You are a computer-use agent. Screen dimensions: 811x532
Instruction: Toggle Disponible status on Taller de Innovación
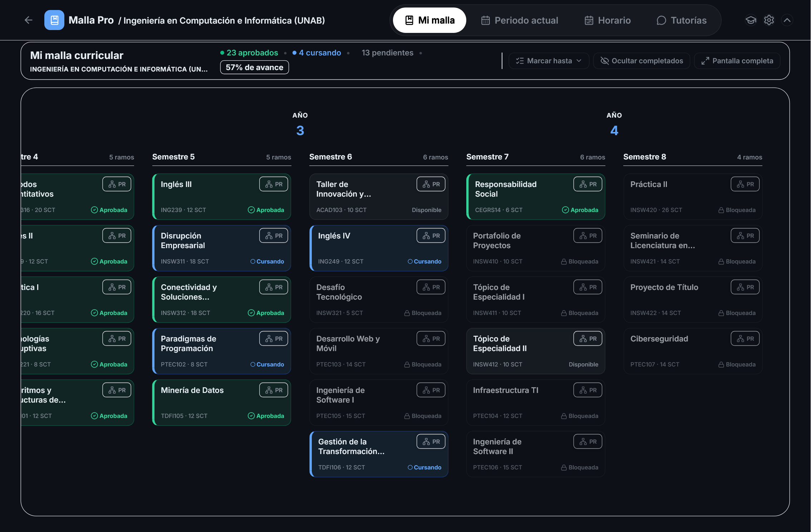[x=427, y=210]
